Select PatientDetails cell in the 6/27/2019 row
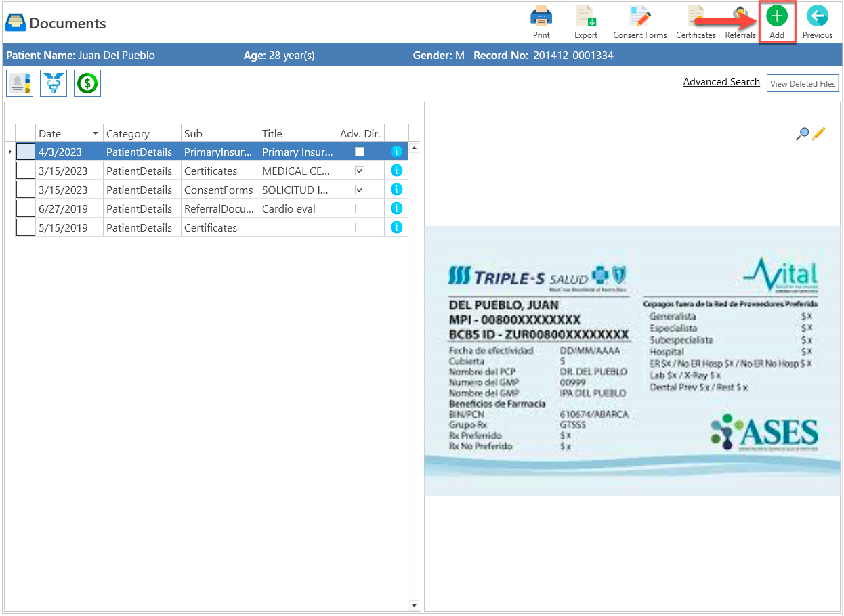Viewport: 844px width, 616px height. tap(142, 208)
